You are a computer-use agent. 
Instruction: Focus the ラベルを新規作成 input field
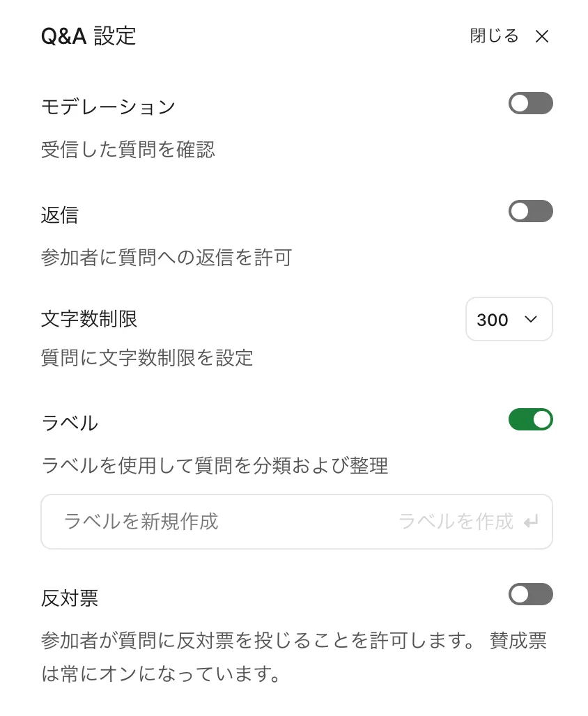click(209, 522)
